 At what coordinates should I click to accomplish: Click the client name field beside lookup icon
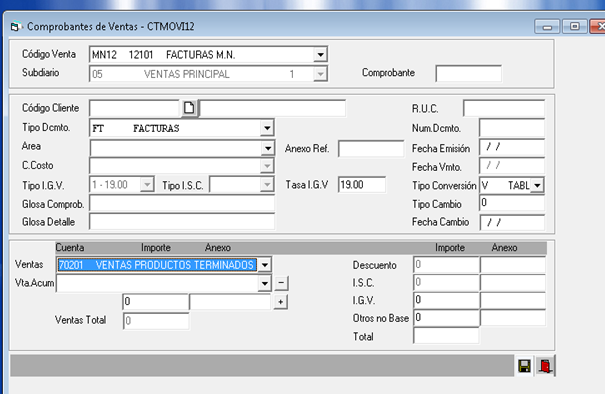coord(272,108)
